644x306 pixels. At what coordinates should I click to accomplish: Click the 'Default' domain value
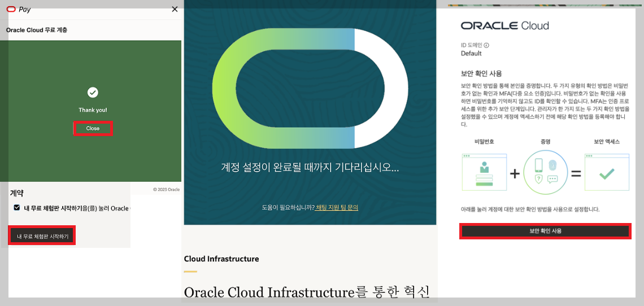(x=471, y=54)
